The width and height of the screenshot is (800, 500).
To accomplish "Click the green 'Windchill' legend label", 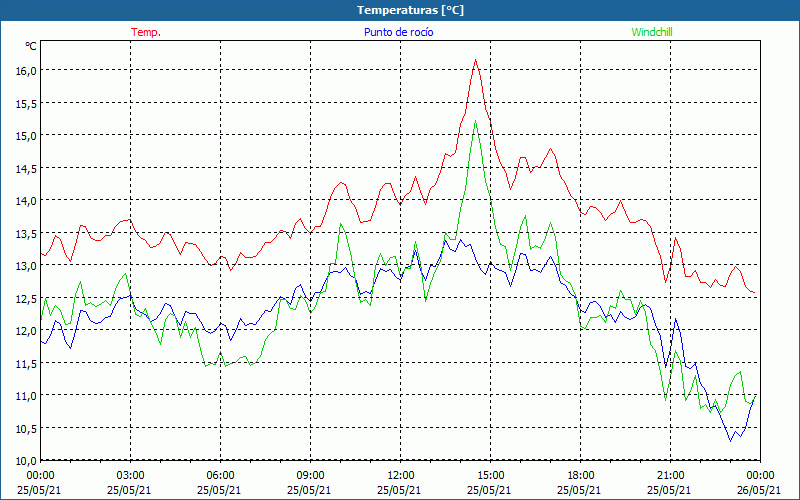I will 652,32.
